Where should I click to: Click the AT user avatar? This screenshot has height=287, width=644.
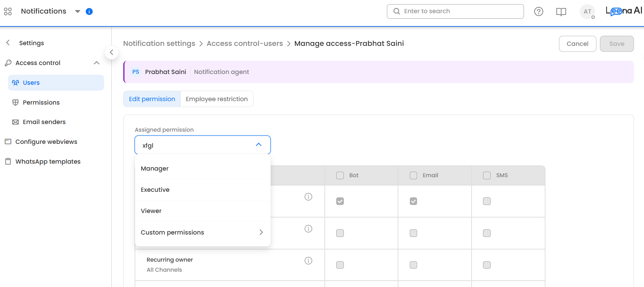[x=587, y=11]
